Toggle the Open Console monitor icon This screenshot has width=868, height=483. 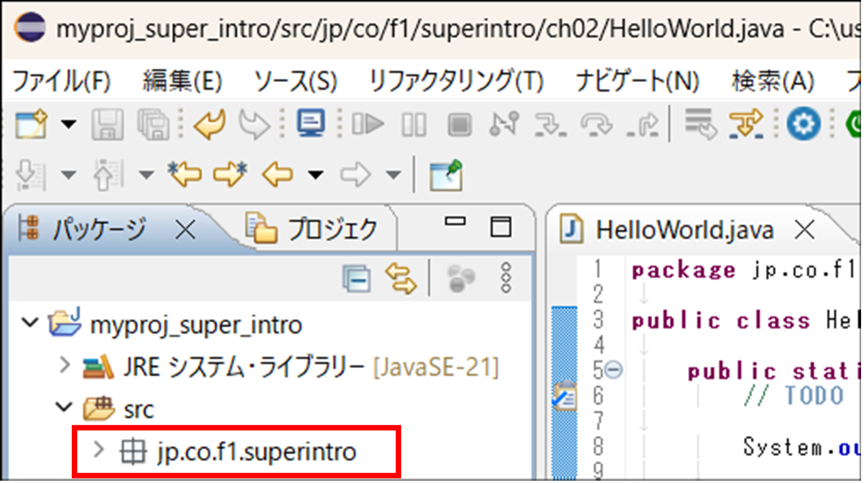[x=310, y=123]
